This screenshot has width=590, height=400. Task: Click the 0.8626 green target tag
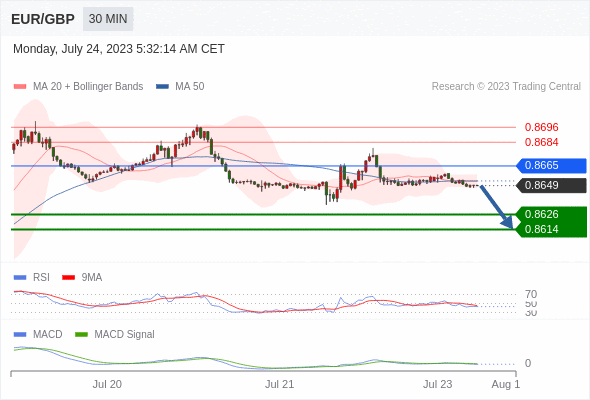[x=551, y=214]
